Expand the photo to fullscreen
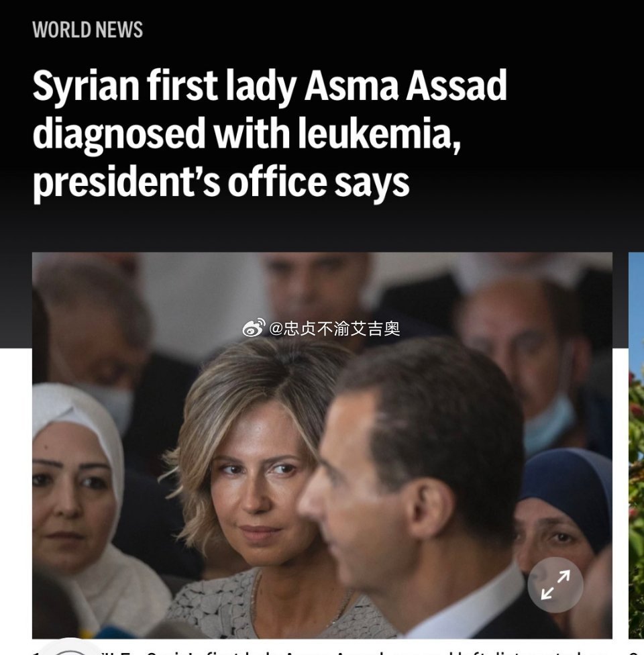 (x=555, y=584)
